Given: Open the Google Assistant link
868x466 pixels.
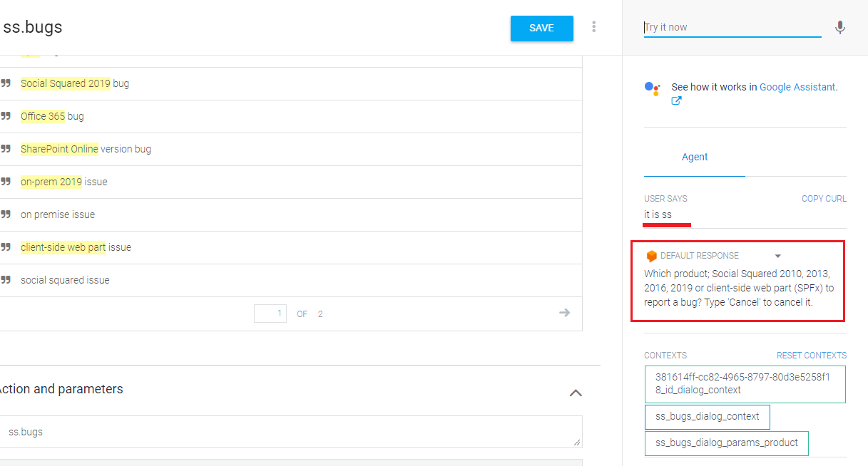Looking at the screenshot, I should (797, 87).
